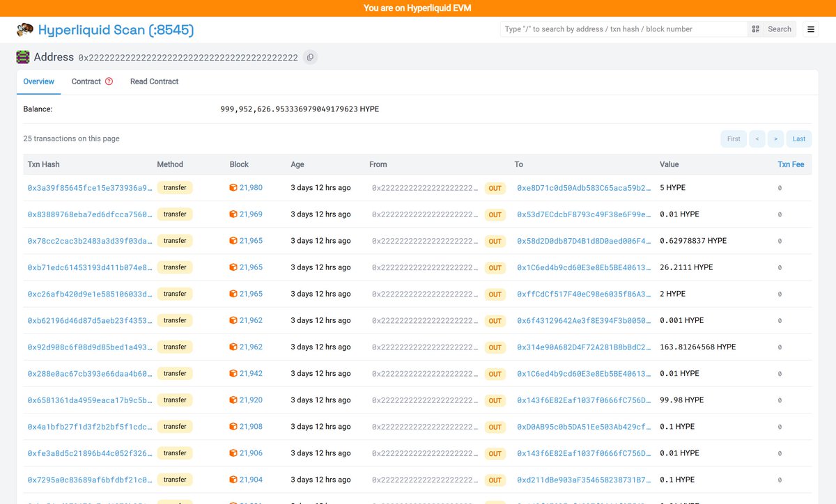The width and height of the screenshot is (836, 504).
Task: Click the QR-grid icon inside the search bar
Action: coord(755,29)
